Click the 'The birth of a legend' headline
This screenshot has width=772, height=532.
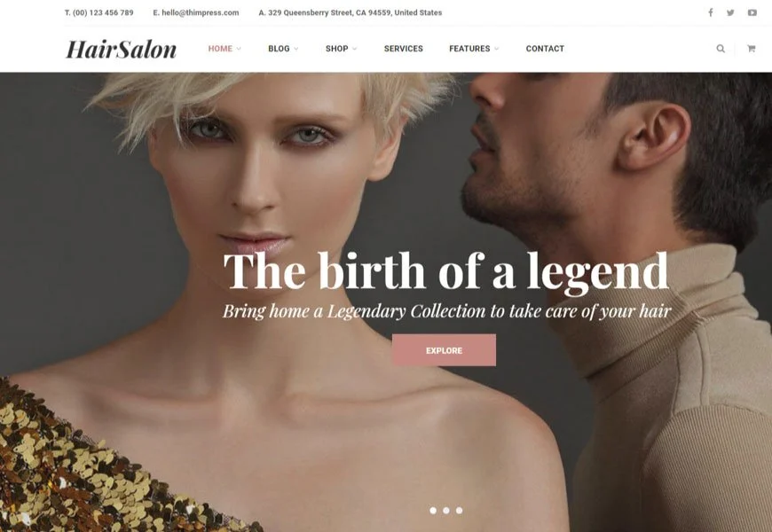tap(445, 270)
